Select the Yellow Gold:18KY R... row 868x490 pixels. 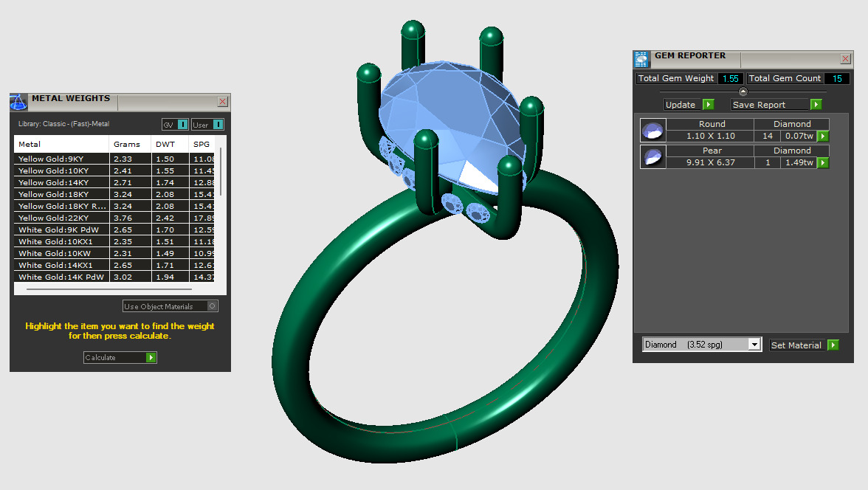click(x=114, y=206)
